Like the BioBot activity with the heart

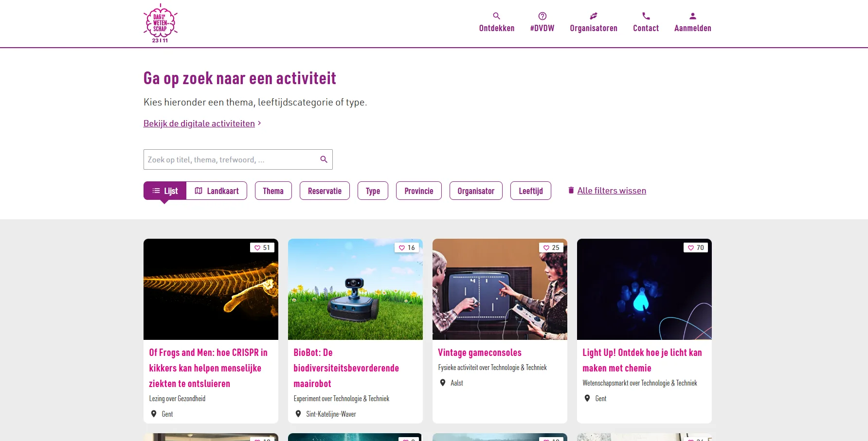click(402, 248)
